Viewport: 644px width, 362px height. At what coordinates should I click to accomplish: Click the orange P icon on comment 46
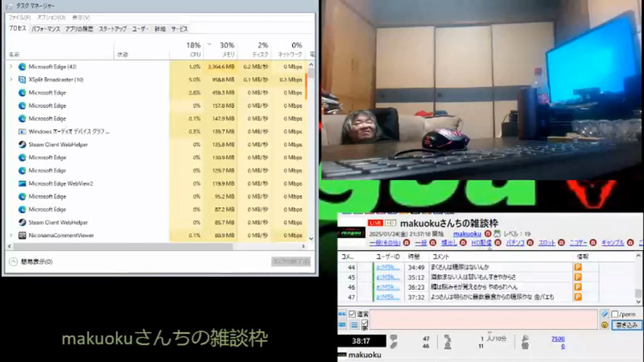pos(578,287)
